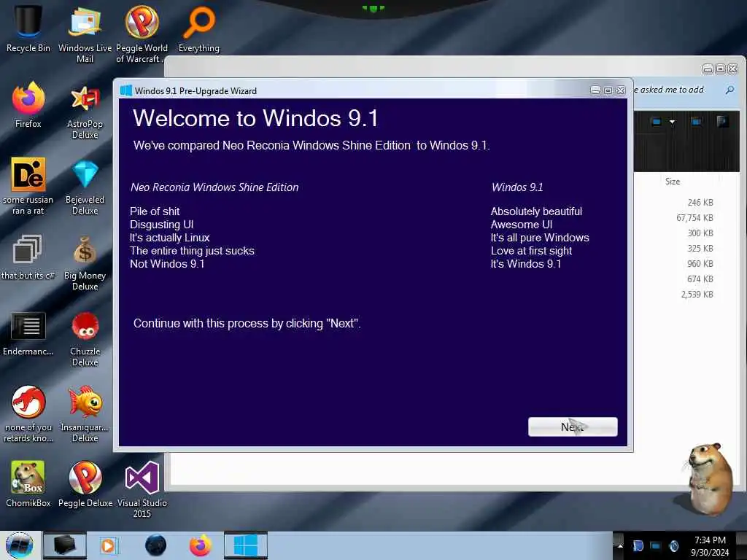Click the taskbar clock showing 7:34 PM
The image size is (747, 560).
pyautogui.click(x=710, y=545)
